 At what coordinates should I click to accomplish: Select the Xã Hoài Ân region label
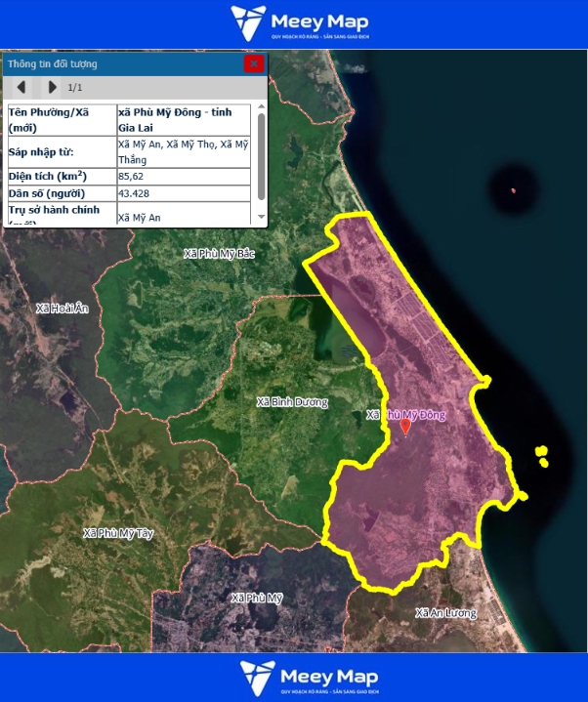tap(62, 309)
